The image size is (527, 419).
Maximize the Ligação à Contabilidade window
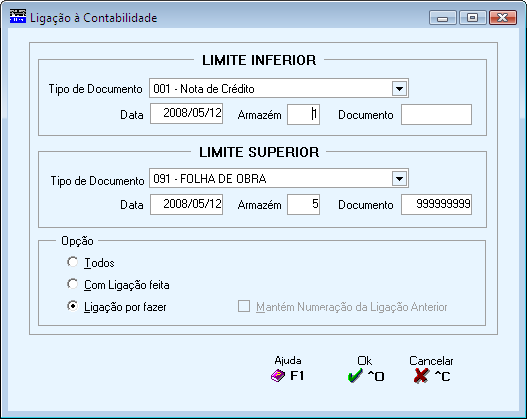[x=472, y=17]
